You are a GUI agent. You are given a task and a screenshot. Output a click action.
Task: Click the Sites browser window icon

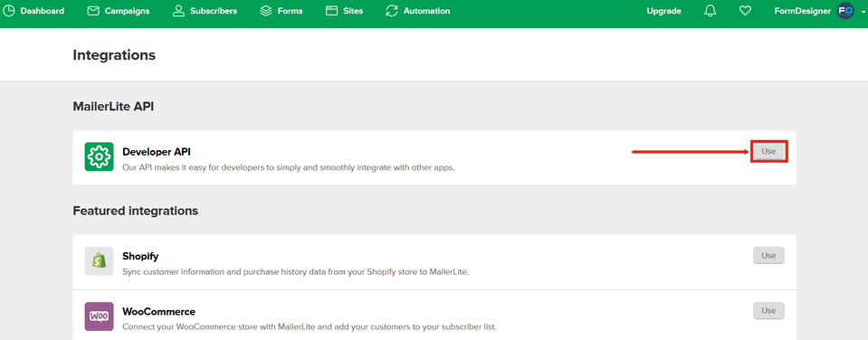pos(331,11)
